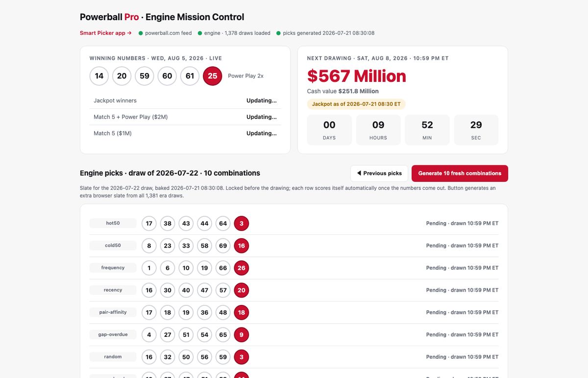
Task: Click ball 36 in pair-affinity row
Action: point(204,312)
